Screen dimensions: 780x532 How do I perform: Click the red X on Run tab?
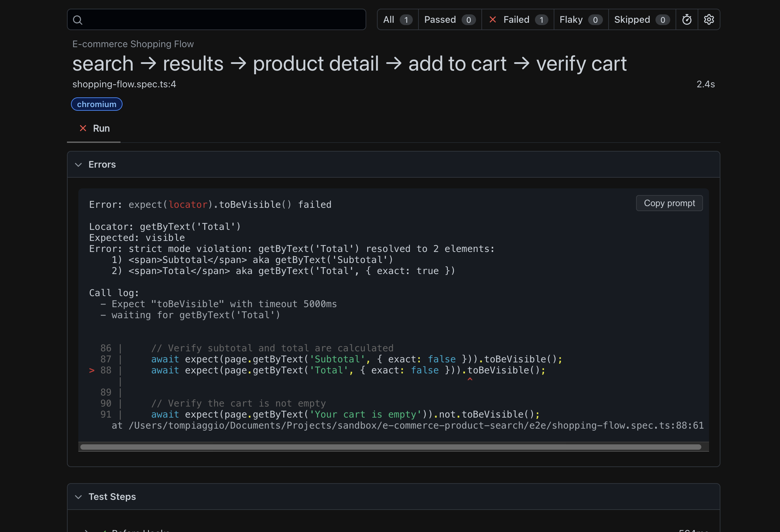(83, 128)
